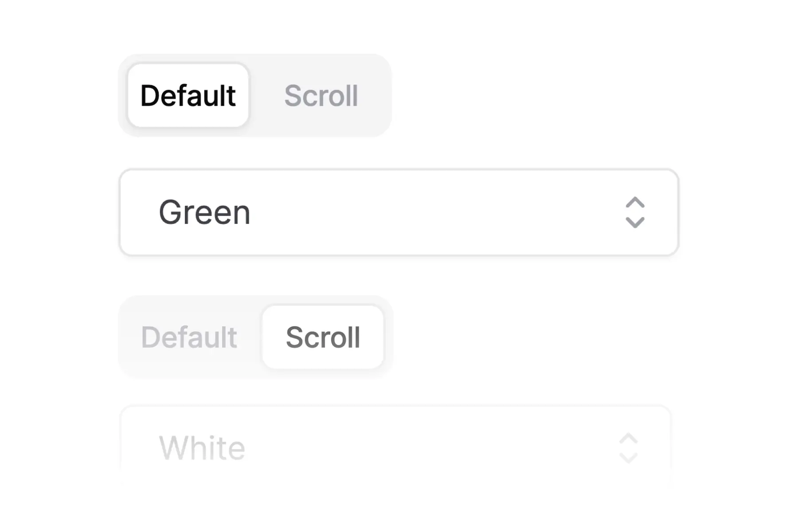Open the Green color select dropdown

coord(399,212)
